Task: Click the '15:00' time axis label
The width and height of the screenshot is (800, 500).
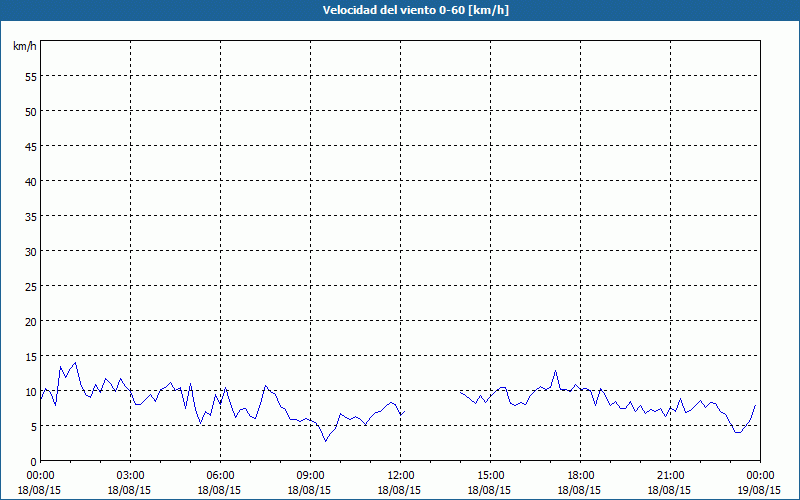Action: click(490, 476)
